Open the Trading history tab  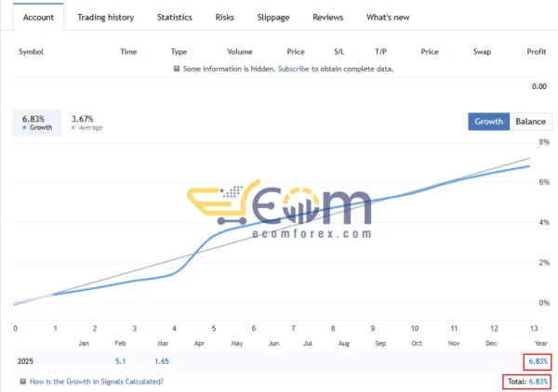pos(105,17)
